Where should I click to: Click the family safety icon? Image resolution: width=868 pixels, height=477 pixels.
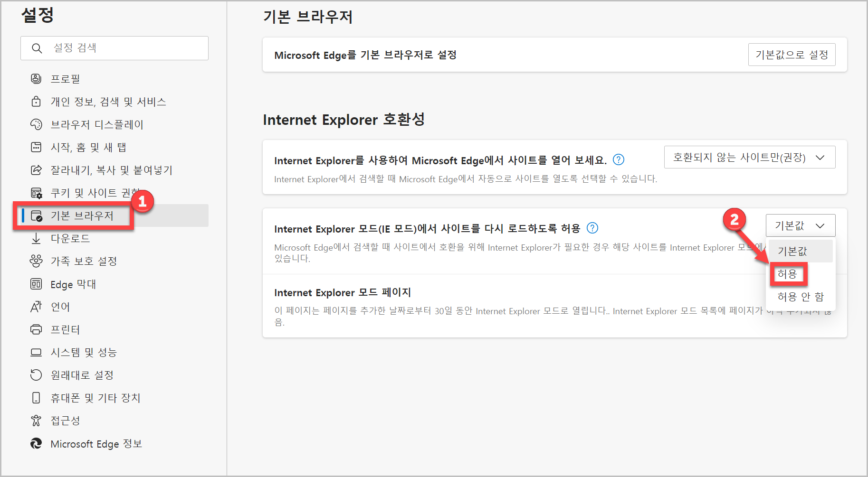[x=36, y=261]
